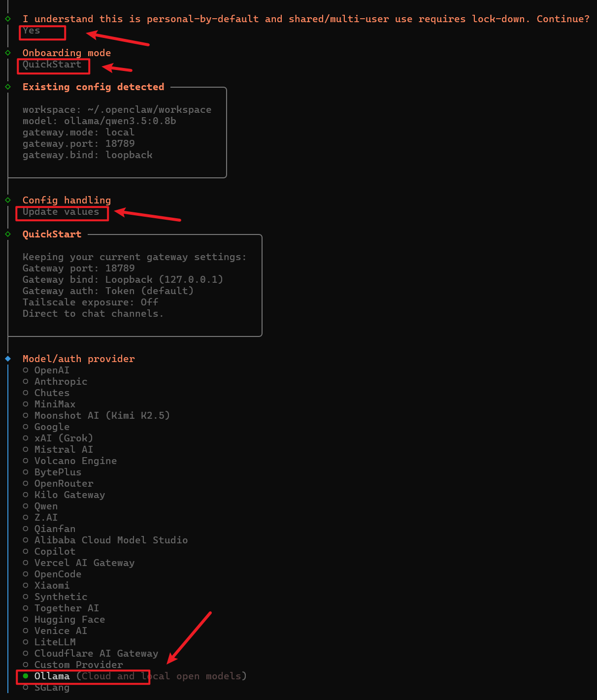
Task: Click 'Direct to chat channels.' line
Action: [93, 313]
